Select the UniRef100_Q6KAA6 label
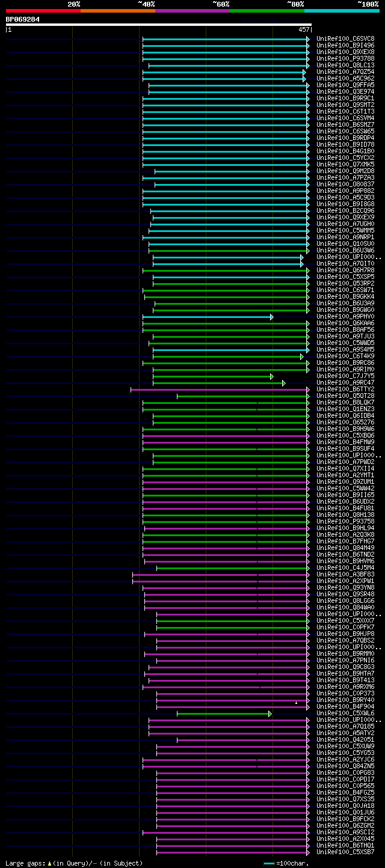Viewport: 385px width, 868px height. 345,323
